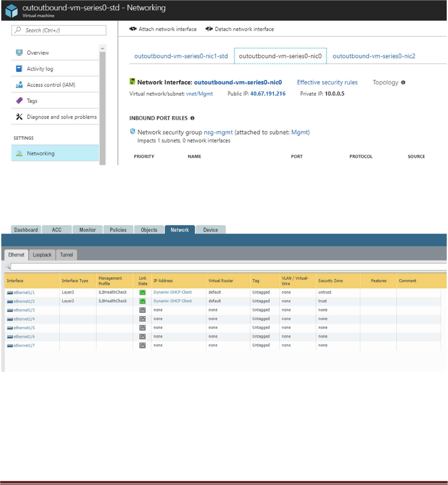448x485 pixels.
Task: Open the ethernet1/2 interface link
Action: coord(24,301)
